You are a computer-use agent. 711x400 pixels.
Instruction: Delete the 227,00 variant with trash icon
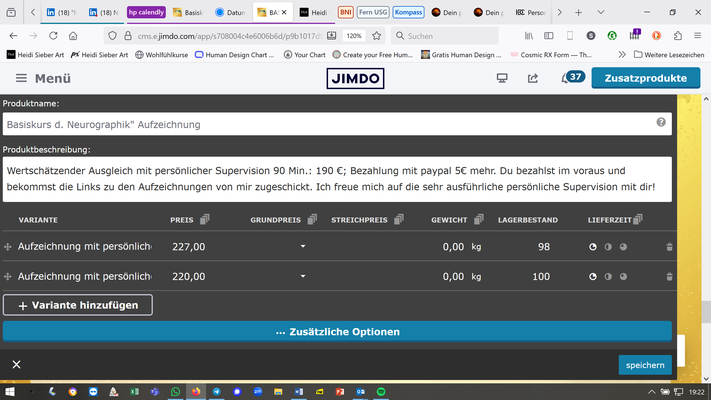(669, 247)
